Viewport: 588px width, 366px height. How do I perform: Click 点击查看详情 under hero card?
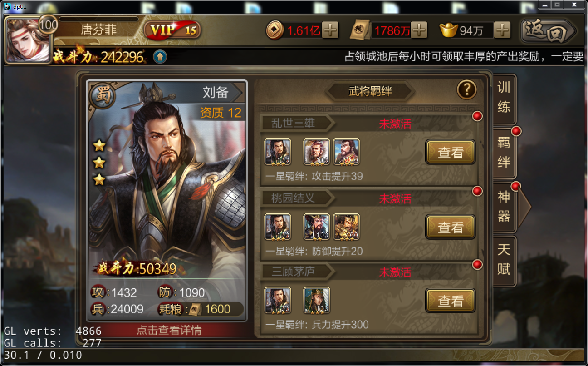(x=169, y=330)
